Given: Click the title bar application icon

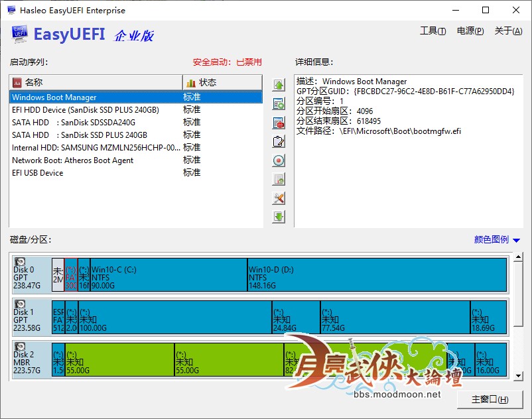Looking at the screenshot, I should [x=11, y=10].
